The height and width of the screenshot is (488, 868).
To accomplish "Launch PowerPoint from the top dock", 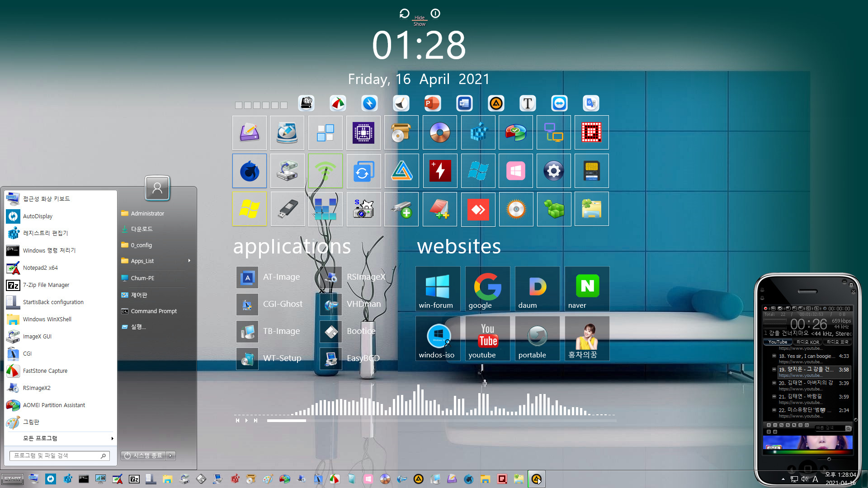I will [432, 103].
